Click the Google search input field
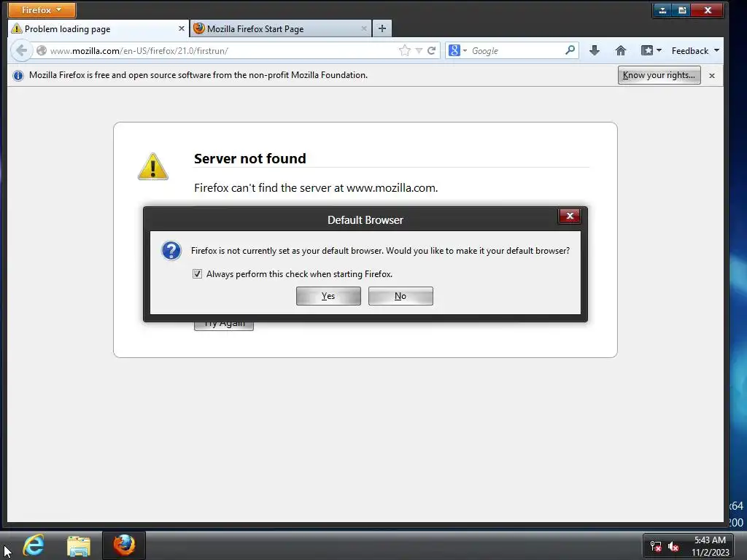Screen dimensions: 747x560 [x=517, y=50]
